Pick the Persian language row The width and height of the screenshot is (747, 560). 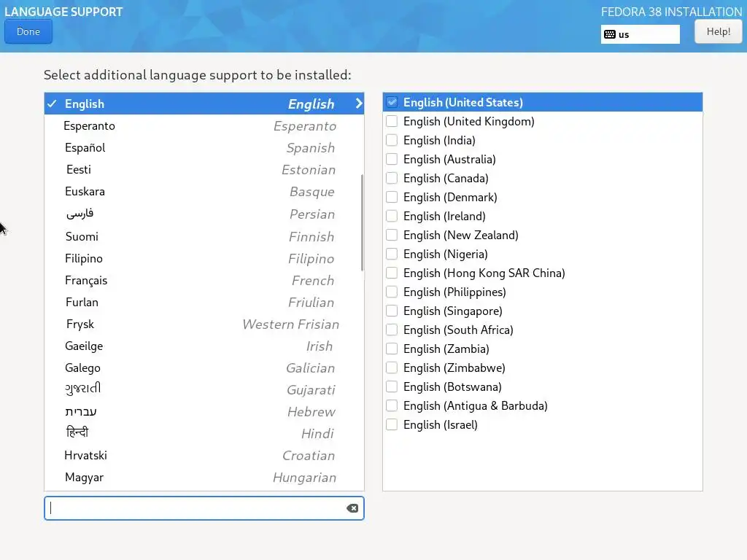pyautogui.click(x=204, y=214)
